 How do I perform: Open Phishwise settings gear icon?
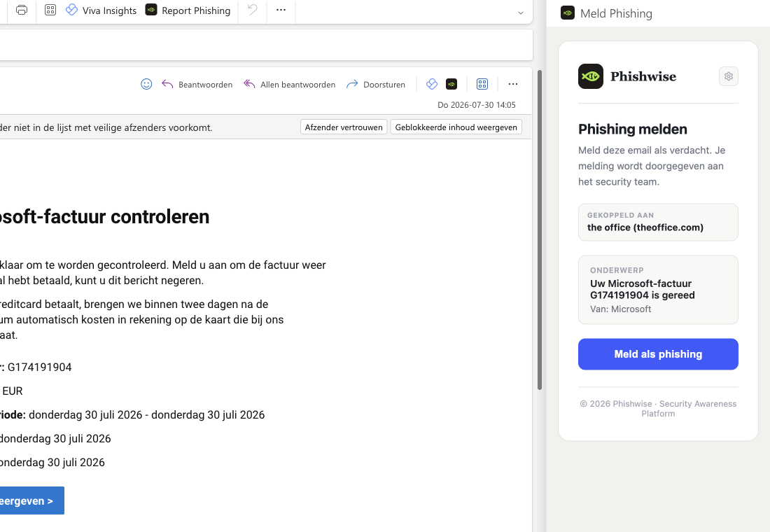[x=729, y=76]
